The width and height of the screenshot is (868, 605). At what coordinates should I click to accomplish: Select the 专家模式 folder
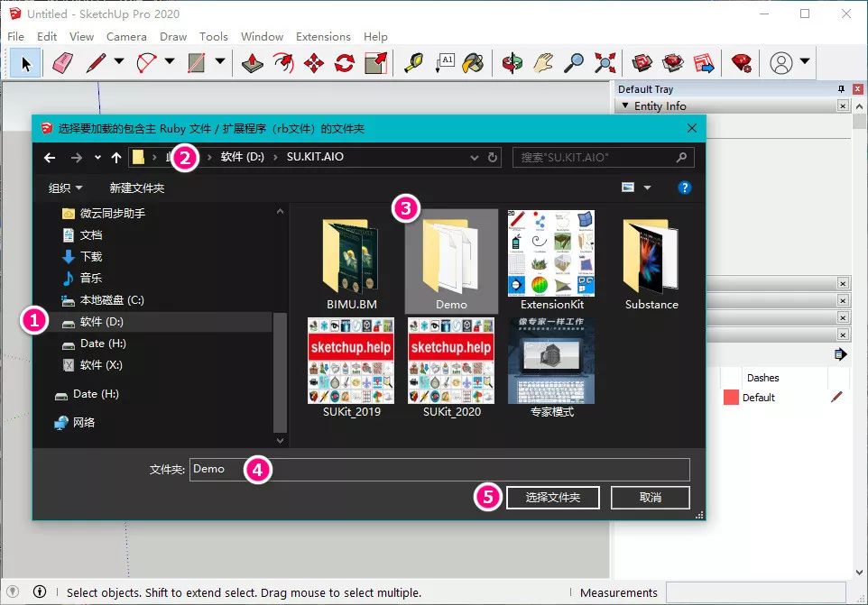(x=552, y=368)
